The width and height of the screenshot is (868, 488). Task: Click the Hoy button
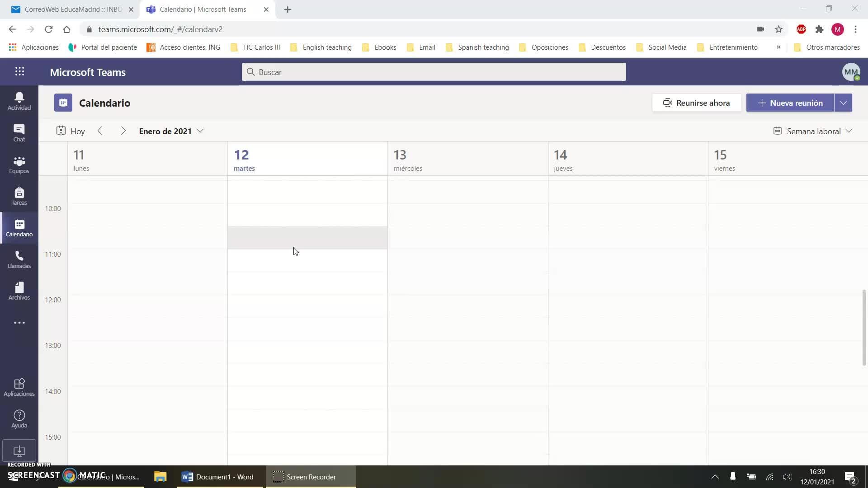click(x=71, y=131)
